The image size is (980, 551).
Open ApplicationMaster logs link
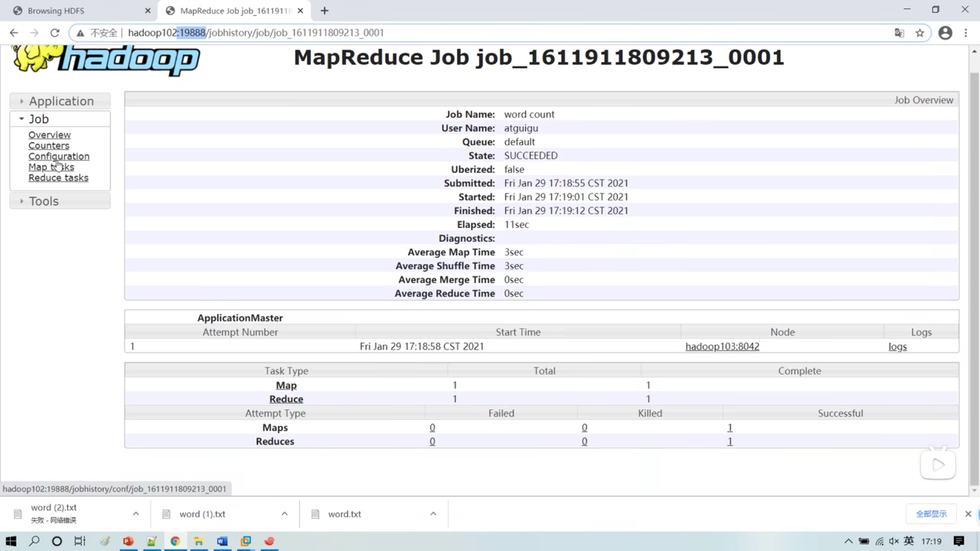[897, 346]
